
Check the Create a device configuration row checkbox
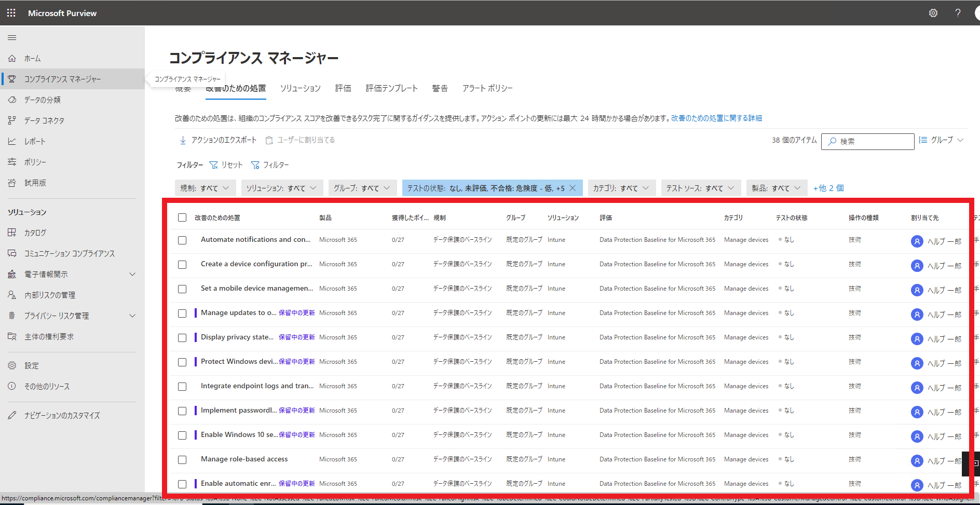182,265
